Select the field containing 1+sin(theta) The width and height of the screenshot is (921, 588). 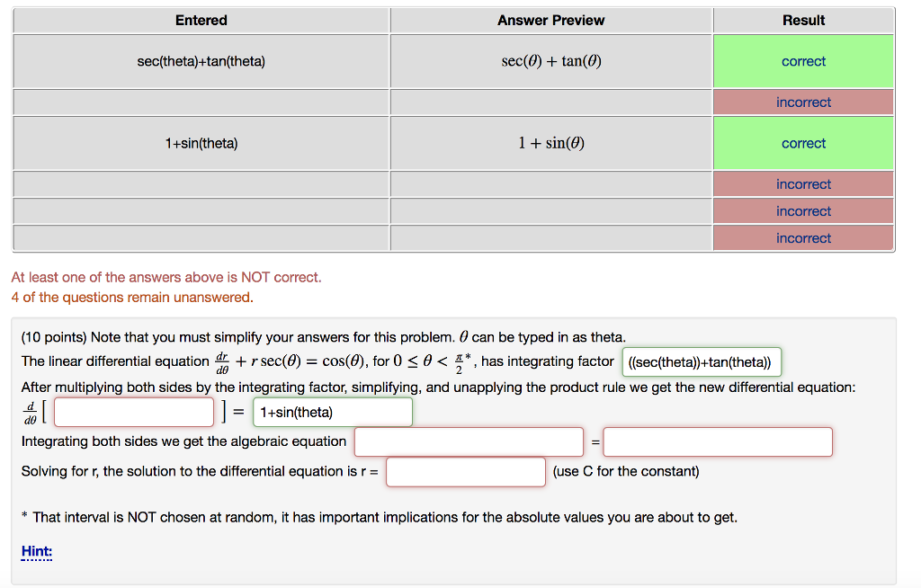pos(332,411)
